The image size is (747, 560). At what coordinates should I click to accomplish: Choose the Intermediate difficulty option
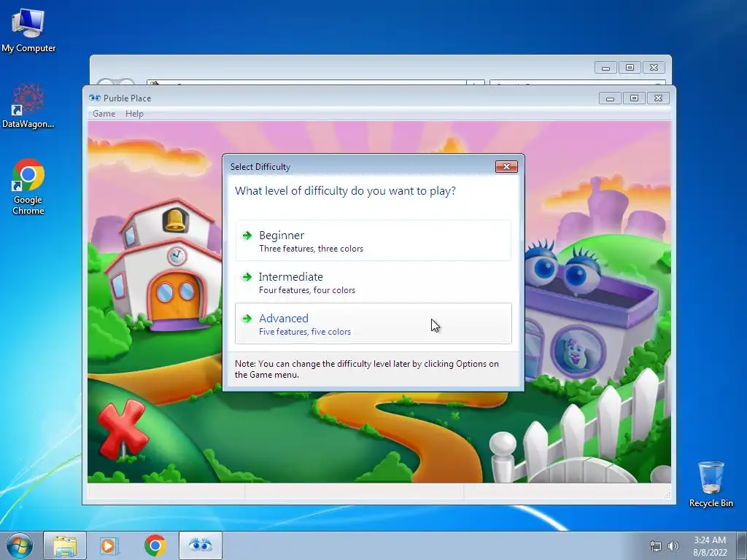373,282
